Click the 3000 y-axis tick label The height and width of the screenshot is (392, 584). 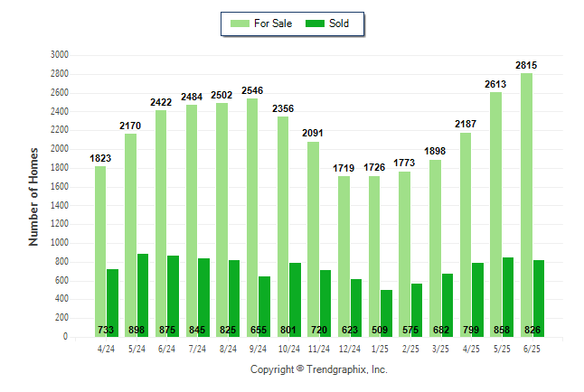click(x=60, y=55)
